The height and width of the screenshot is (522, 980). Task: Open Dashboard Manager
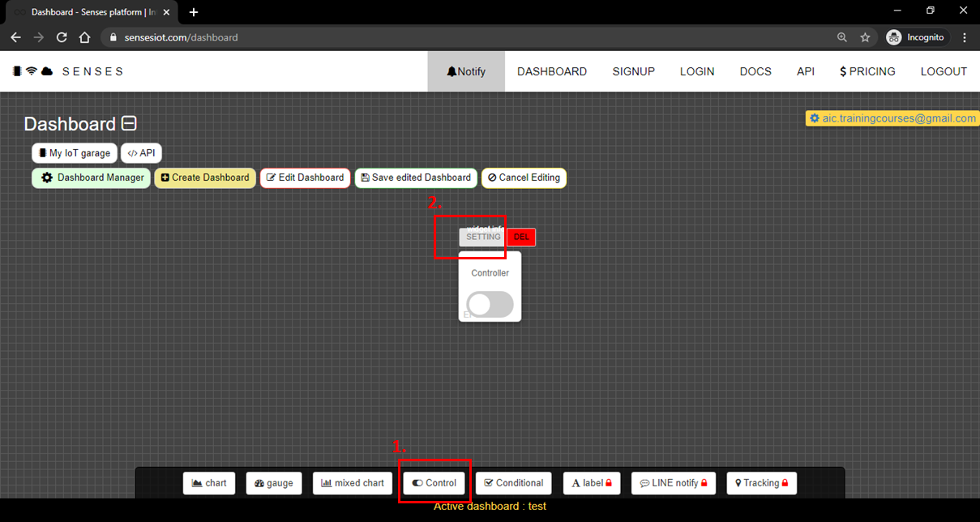point(92,178)
